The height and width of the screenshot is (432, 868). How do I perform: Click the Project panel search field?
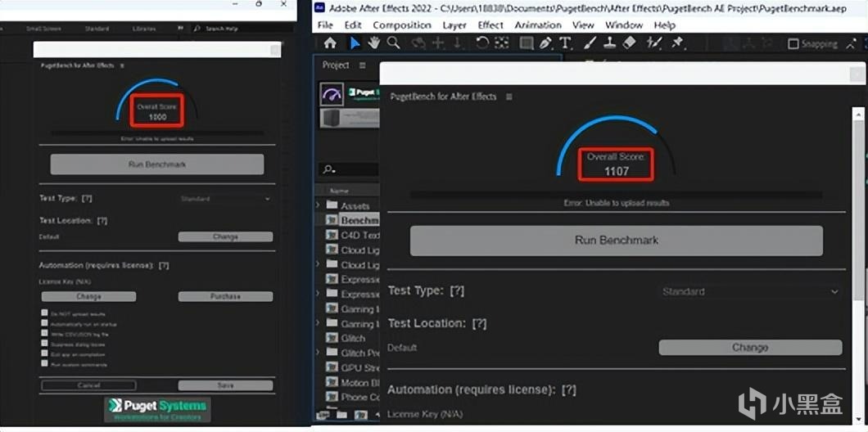coord(348,169)
